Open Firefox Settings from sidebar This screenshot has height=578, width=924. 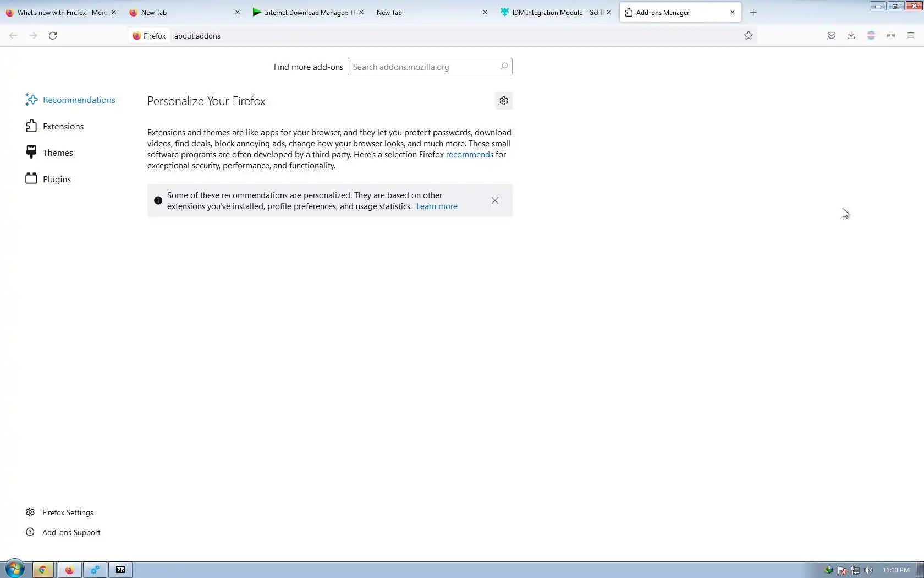pyautogui.click(x=59, y=512)
